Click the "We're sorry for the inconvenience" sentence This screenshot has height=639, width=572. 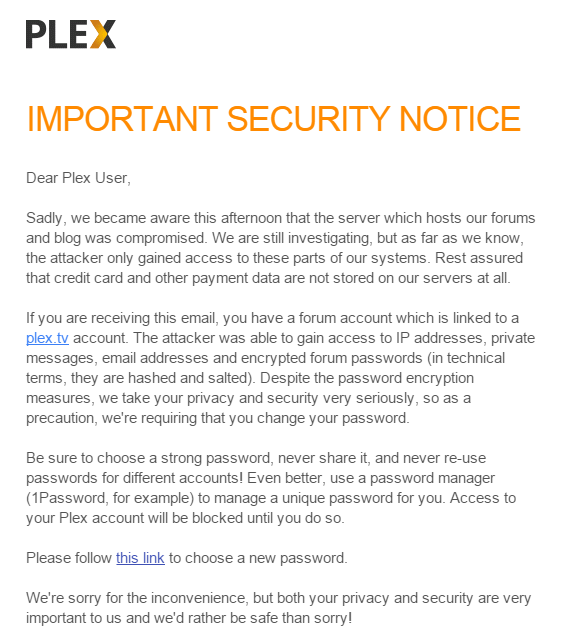[x=279, y=608]
